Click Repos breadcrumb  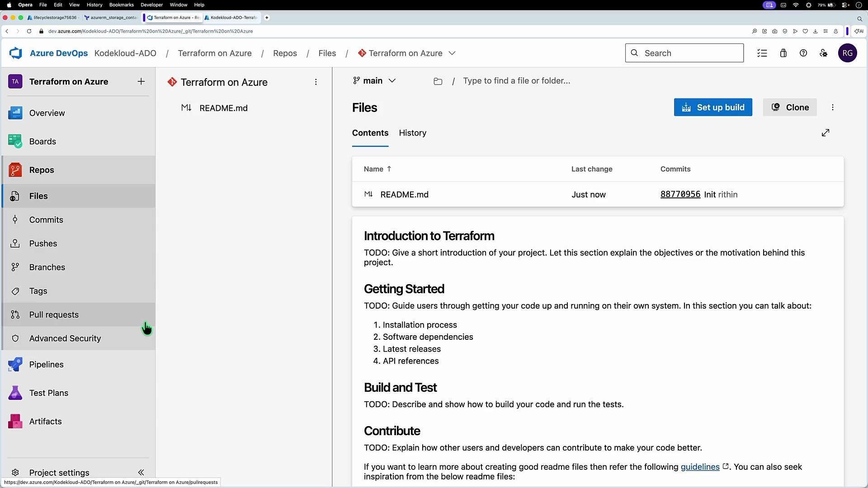[285, 53]
